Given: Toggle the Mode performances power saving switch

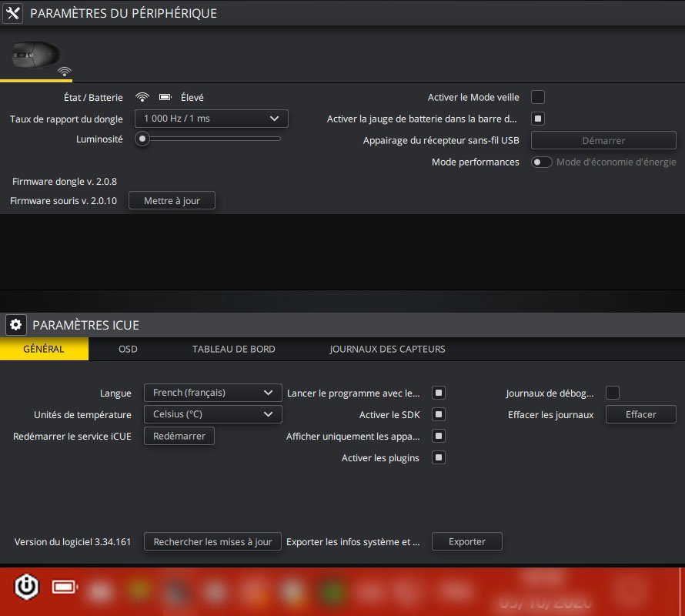Looking at the screenshot, I should (542, 162).
